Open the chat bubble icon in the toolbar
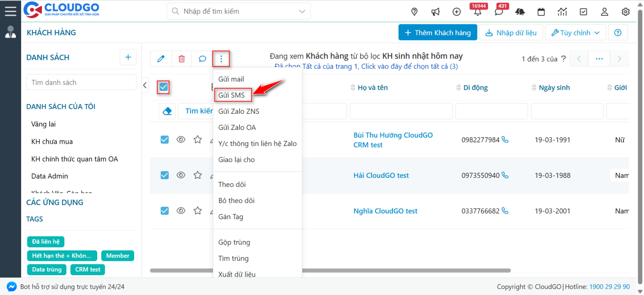This screenshot has width=644, height=295. (202, 59)
